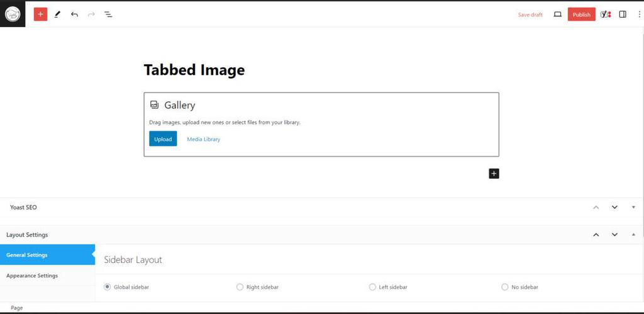
Task: Toggle the Settings sidebar panel icon
Action: (x=623, y=14)
